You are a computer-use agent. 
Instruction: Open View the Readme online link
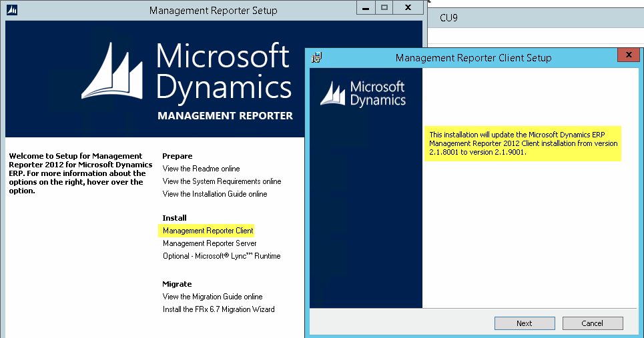click(x=202, y=169)
